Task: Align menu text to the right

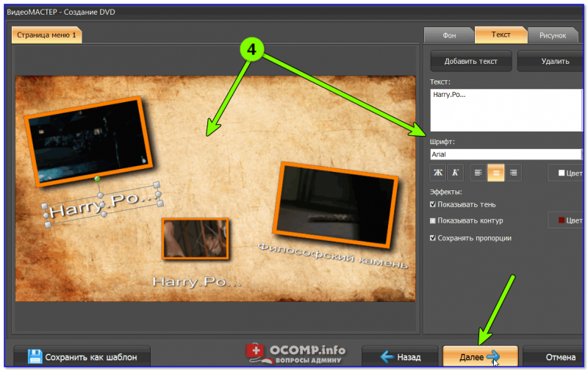Action: pyautogui.click(x=513, y=173)
